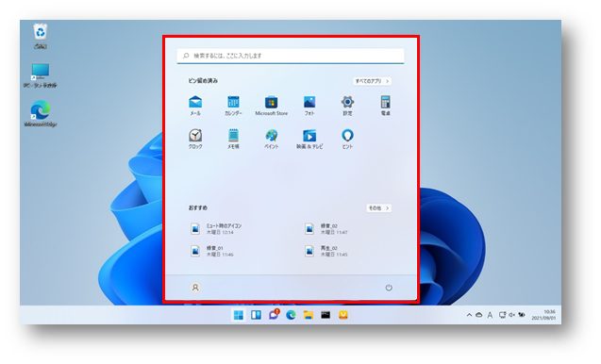Launch Microsoft Store from pinned apps
Image resolution: width=601 pixels, height=364 pixels.
pyautogui.click(x=271, y=106)
